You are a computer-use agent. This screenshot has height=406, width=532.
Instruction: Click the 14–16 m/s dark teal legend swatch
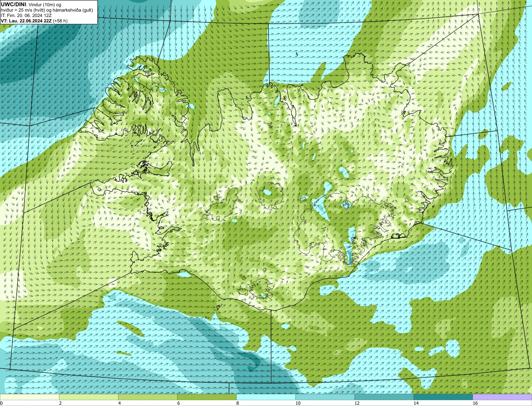point(443,397)
